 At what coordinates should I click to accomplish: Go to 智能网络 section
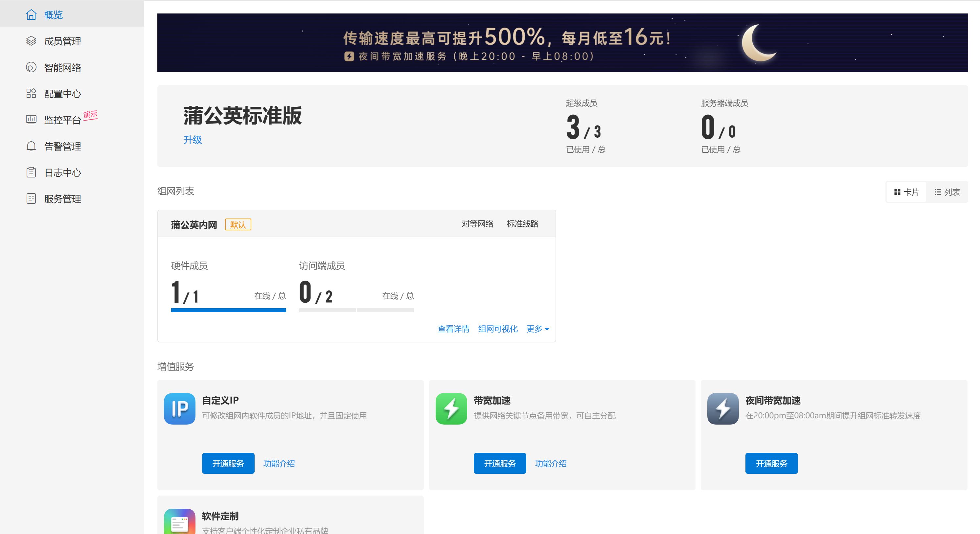[x=72, y=67]
